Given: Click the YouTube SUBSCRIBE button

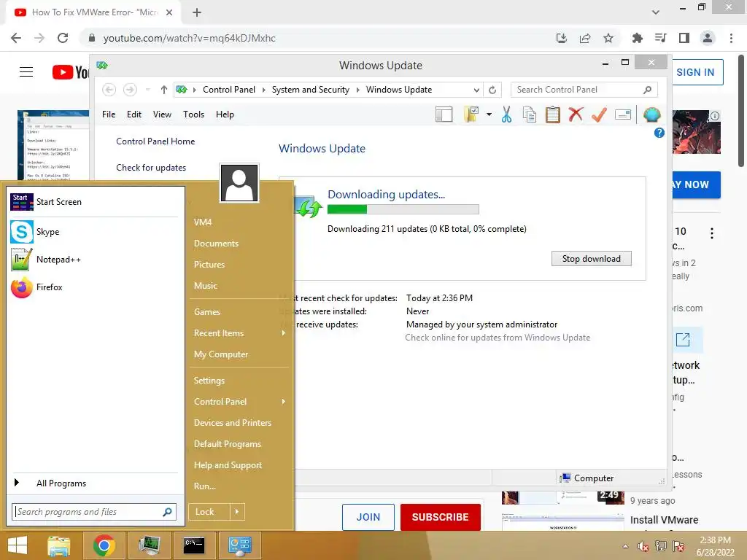Looking at the screenshot, I should click(x=440, y=517).
